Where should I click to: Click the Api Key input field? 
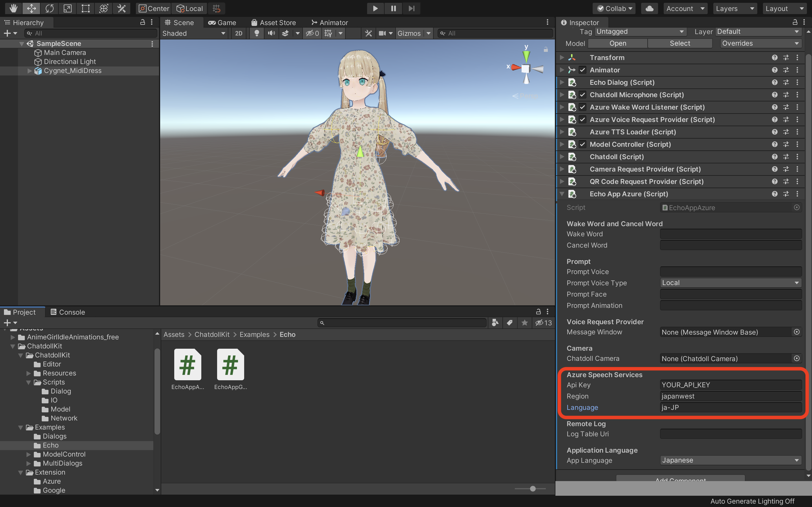tap(731, 385)
